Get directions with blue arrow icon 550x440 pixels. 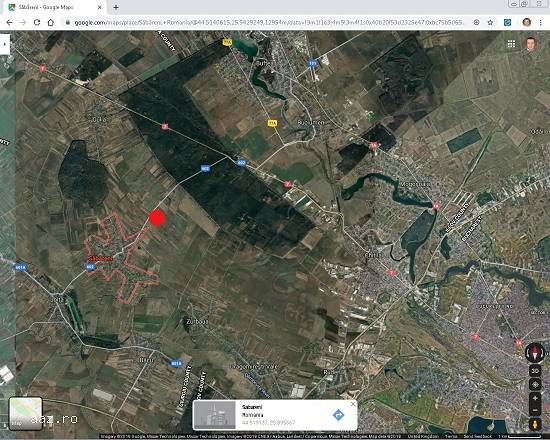point(338,415)
